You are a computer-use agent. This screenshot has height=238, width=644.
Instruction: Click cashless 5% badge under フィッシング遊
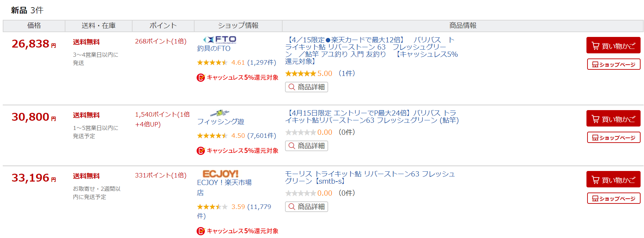(x=237, y=151)
